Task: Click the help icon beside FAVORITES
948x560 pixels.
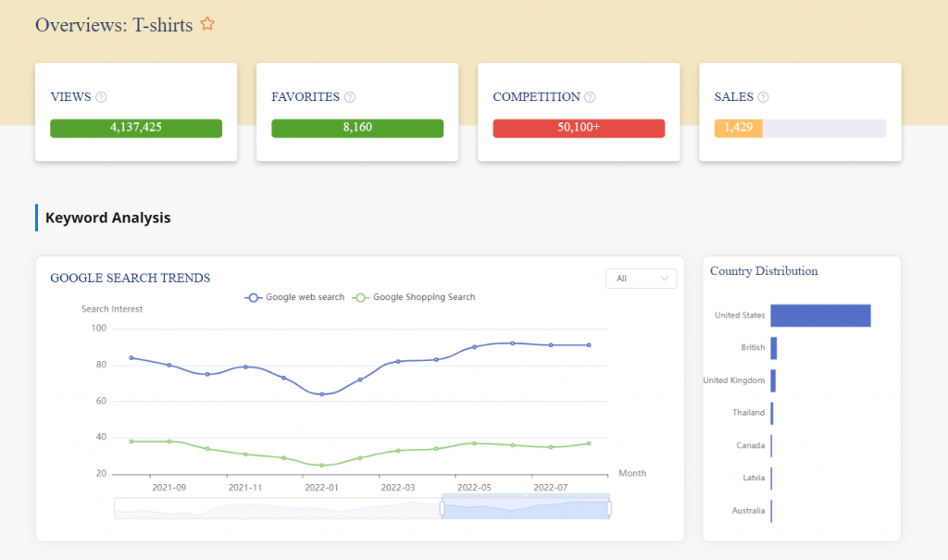Action: click(350, 97)
